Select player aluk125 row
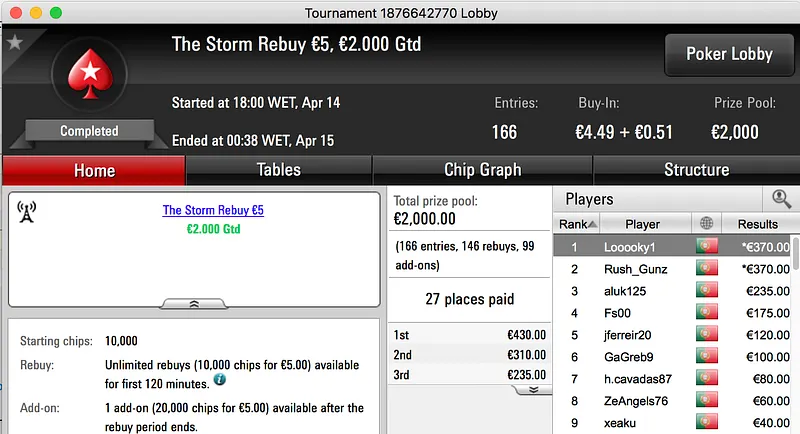This screenshot has width=800, height=434. tap(642, 291)
